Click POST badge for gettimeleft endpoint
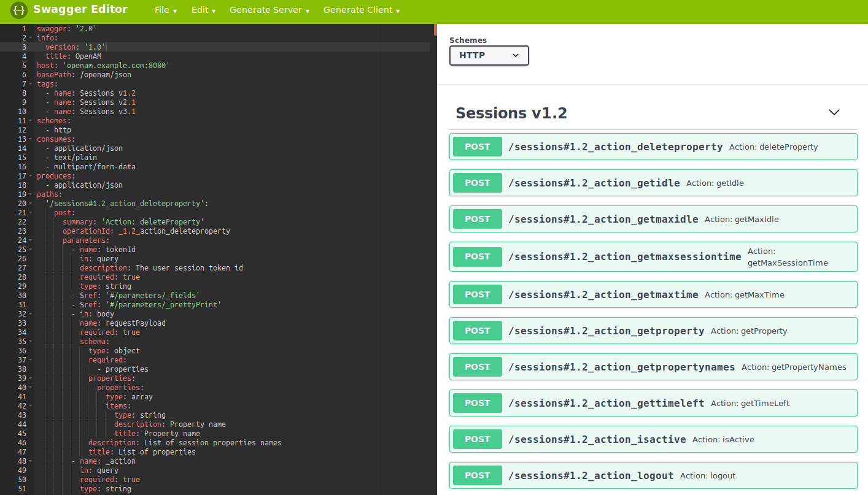Image resolution: width=868 pixels, height=495 pixels. (x=477, y=403)
